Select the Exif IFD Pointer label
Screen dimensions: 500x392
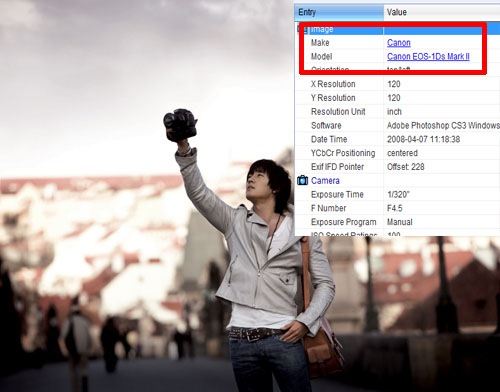point(337,167)
